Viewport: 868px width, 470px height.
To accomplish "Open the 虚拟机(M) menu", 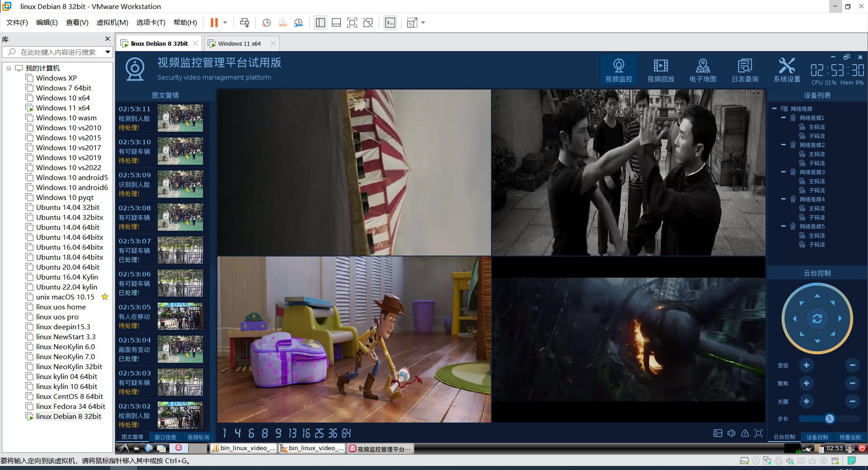I will 112,23.
